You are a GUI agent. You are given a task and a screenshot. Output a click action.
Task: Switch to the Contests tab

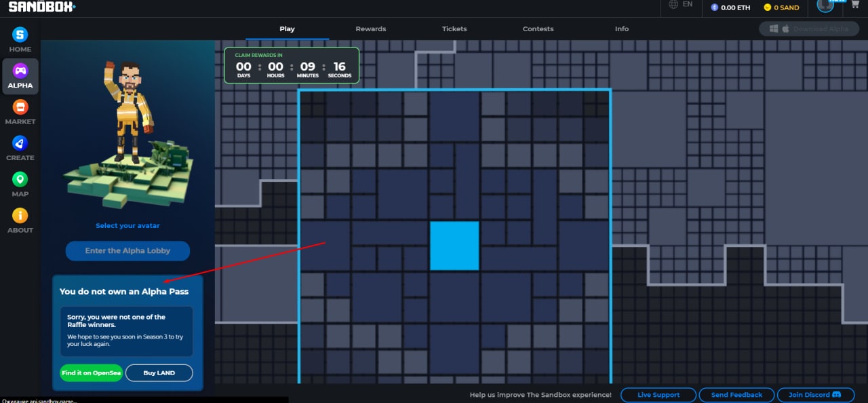point(538,29)
